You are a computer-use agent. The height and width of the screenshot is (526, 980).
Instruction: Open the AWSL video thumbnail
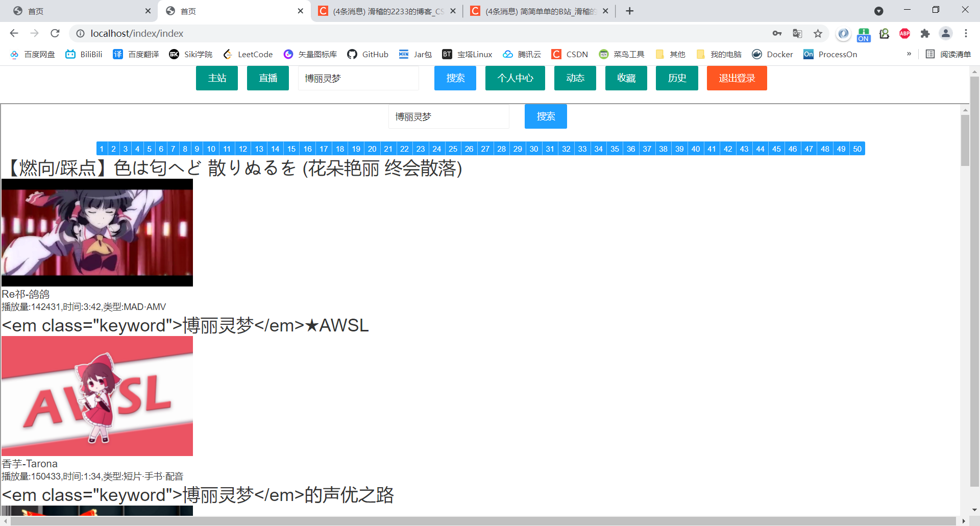(97, 396)
